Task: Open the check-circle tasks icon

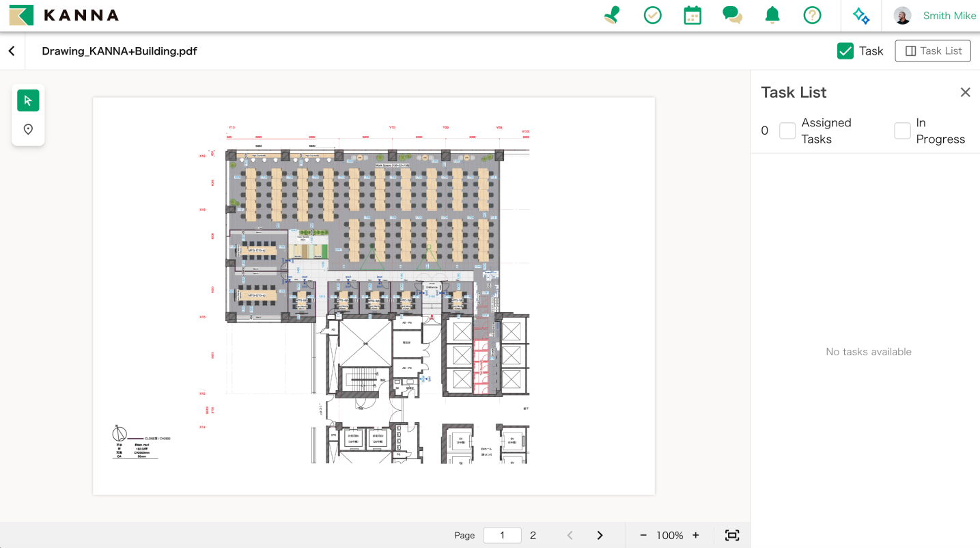Action: [x=653, y=15]
